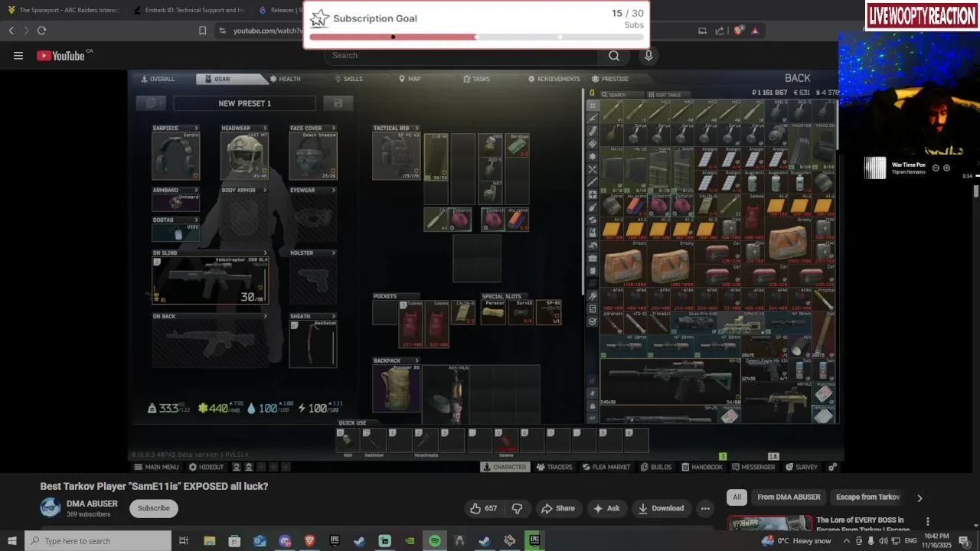This screenshot has height=551, width=980.
Task: Select the ammo rounds stash filter icon
Action: point(593,144)
